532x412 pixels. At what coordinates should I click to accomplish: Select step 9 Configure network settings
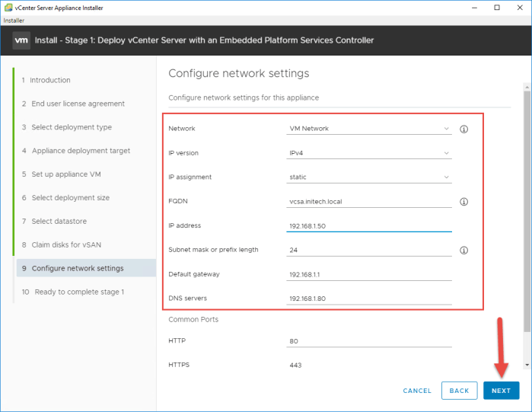[86, 268]
